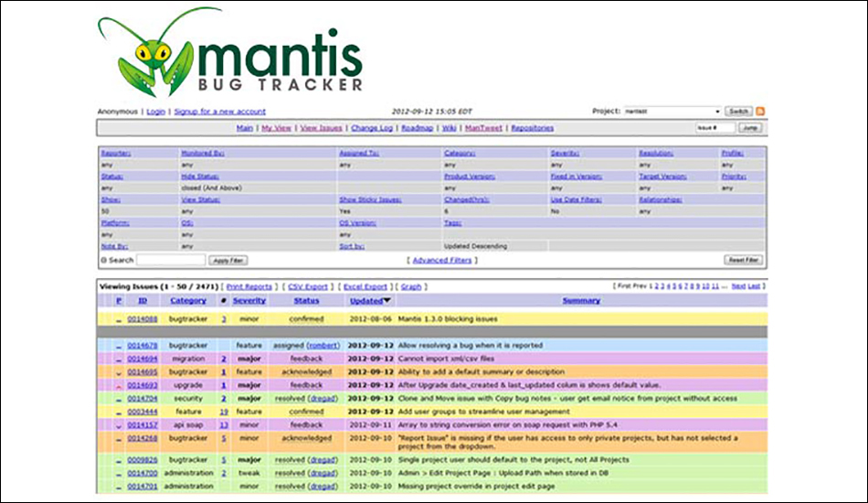Go to the Main menu item

pos(245,128)
